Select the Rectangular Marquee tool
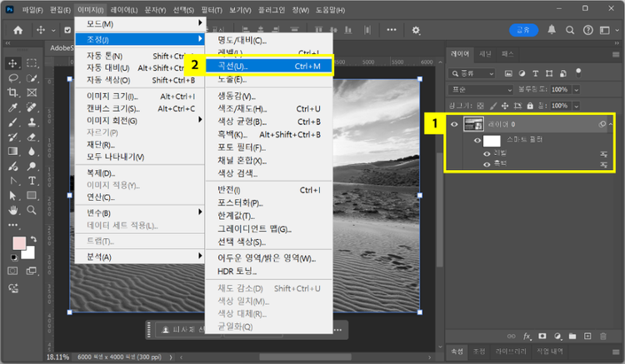625x364 pixels. 32,63
